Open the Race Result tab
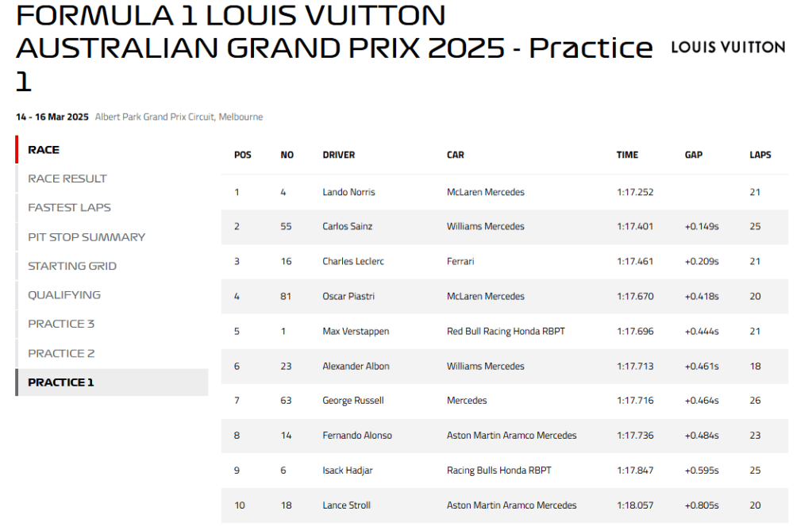This screenshot has width=812, height=526. [x=67, y=179]
